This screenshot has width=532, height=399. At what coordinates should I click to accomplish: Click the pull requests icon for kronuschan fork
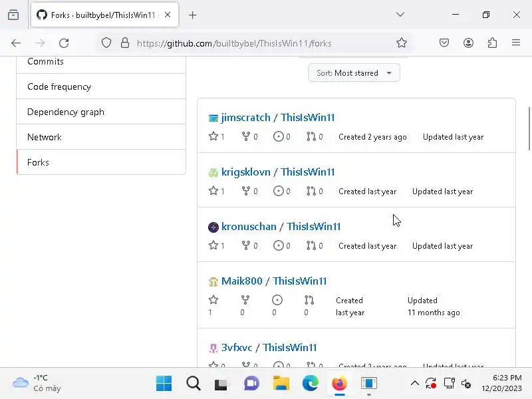coord(311,245)
